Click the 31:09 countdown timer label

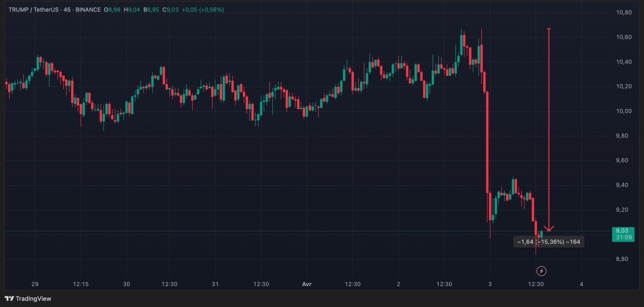tap(624, 237)
